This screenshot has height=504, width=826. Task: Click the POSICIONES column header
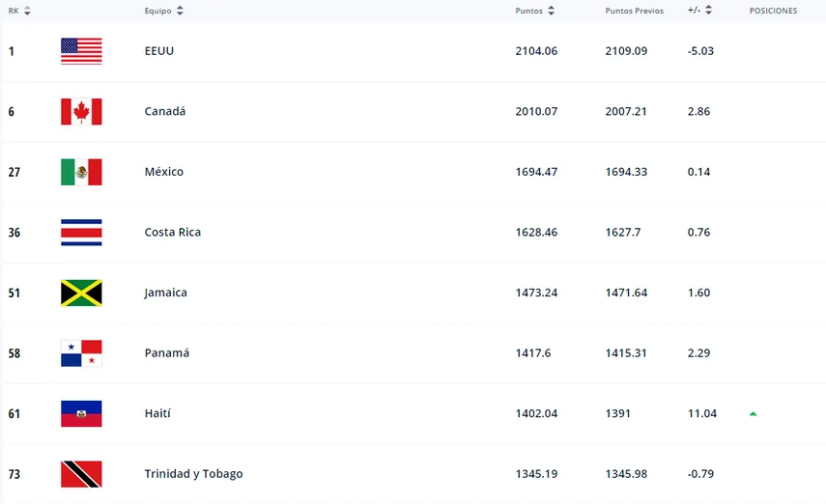[x=773, y=11]
